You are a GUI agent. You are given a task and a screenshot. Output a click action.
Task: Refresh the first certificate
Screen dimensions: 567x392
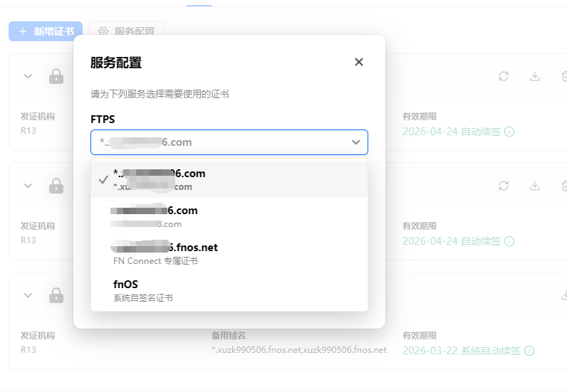click(x=504, y=76)
